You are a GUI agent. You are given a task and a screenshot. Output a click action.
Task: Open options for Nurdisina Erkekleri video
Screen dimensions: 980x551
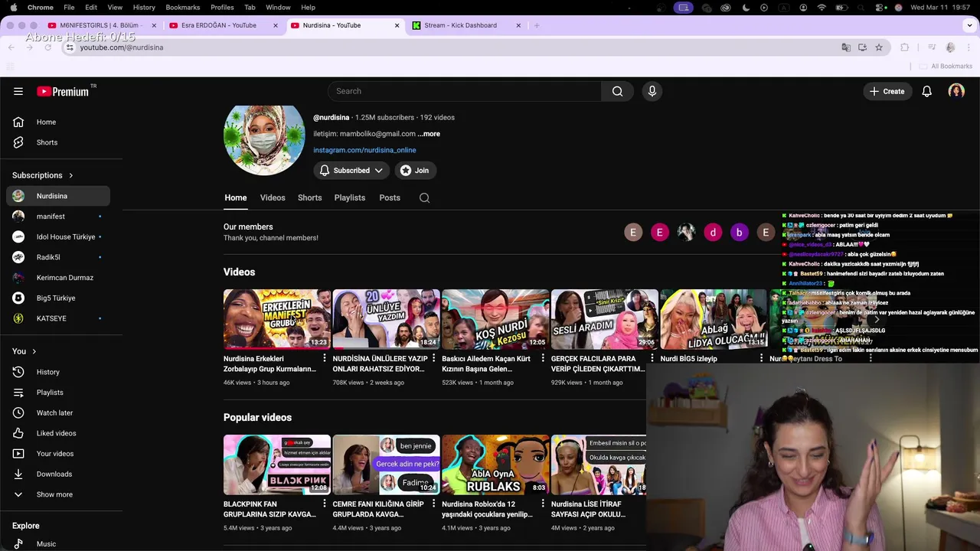[324, 358]
